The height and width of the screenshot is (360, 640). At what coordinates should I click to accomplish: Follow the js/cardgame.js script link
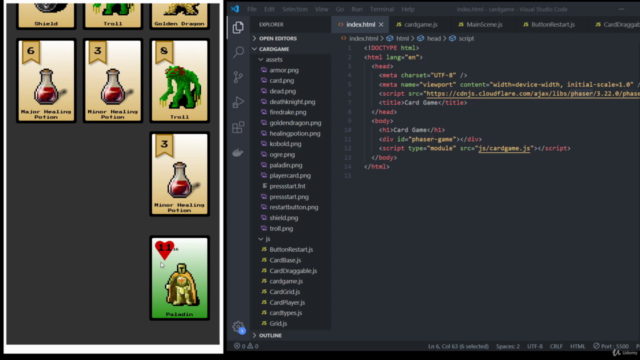[504, 148]
